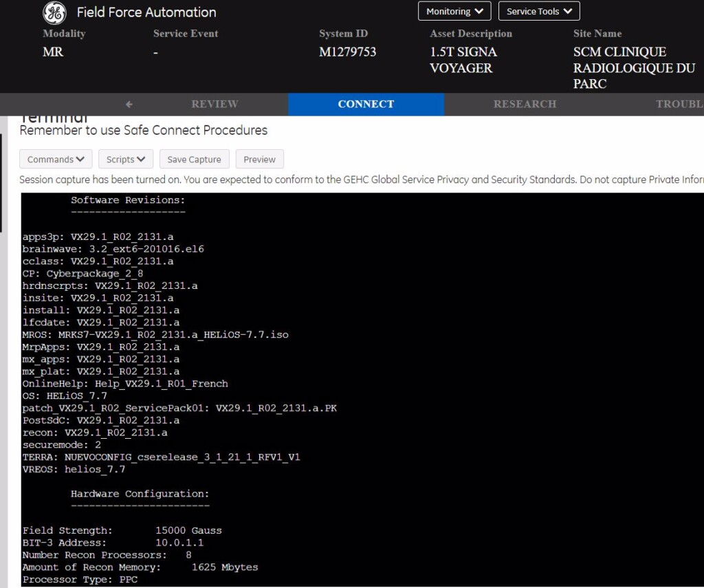
Task: Open the Commands dropdown
Action: 56,159
